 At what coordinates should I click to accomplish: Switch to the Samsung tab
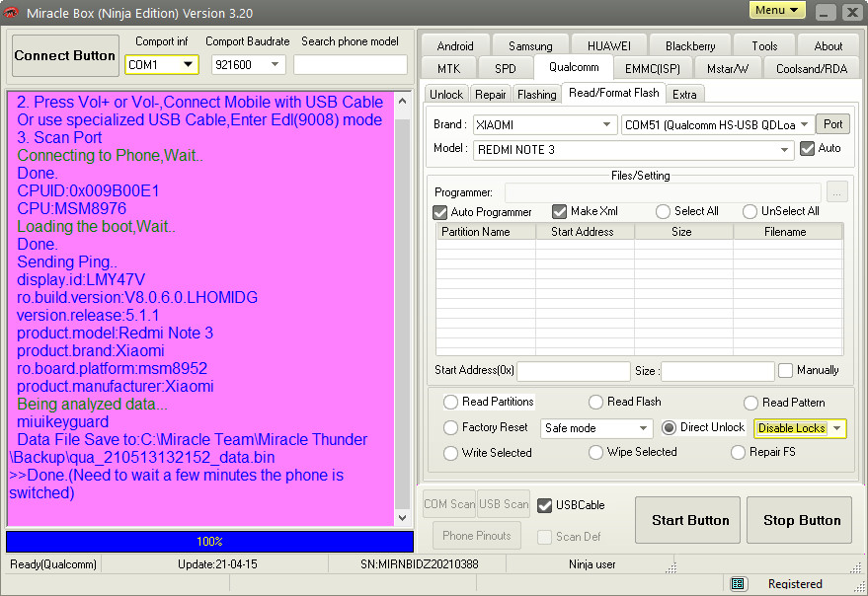530,46
